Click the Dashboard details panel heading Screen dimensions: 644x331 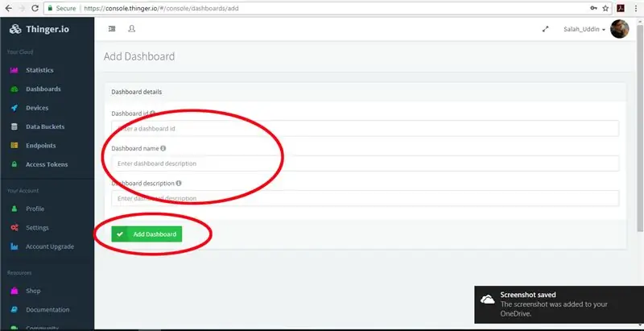(137, 92)
